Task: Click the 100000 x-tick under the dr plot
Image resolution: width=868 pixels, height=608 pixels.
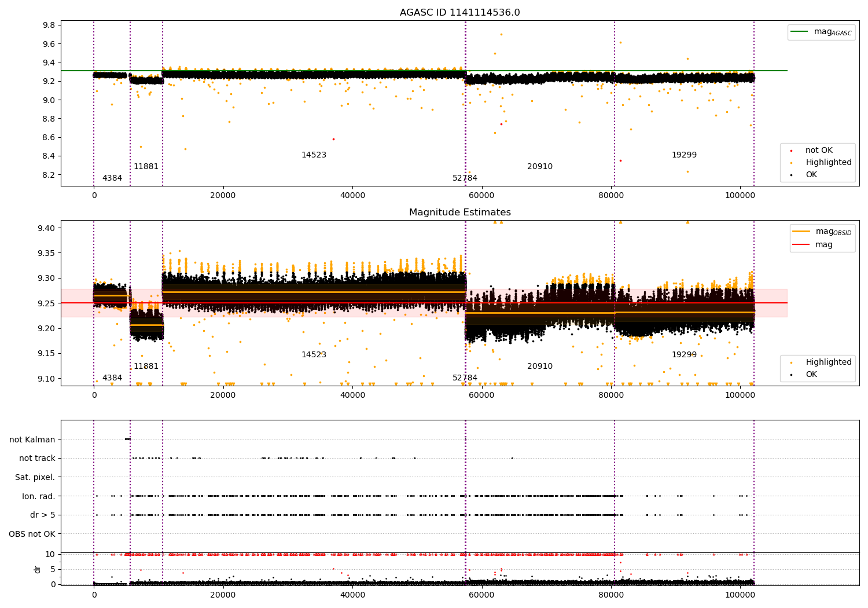Action: (x=740, y=595)
